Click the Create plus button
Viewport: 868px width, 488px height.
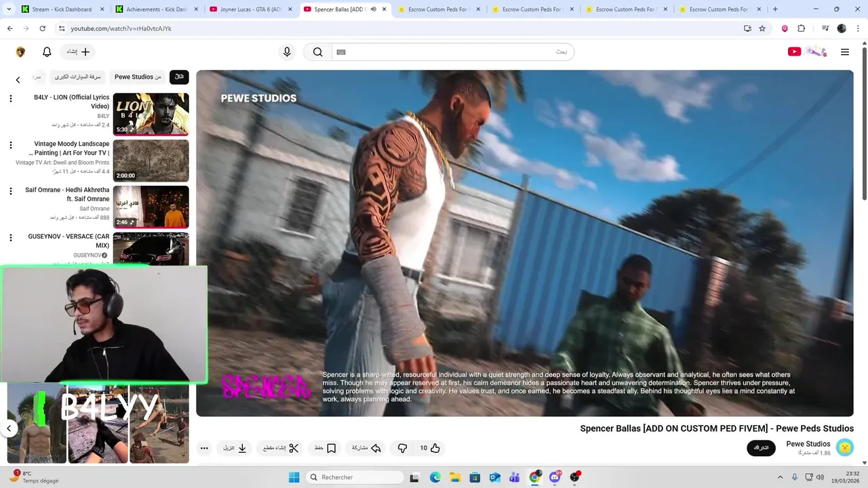point(78,52)
